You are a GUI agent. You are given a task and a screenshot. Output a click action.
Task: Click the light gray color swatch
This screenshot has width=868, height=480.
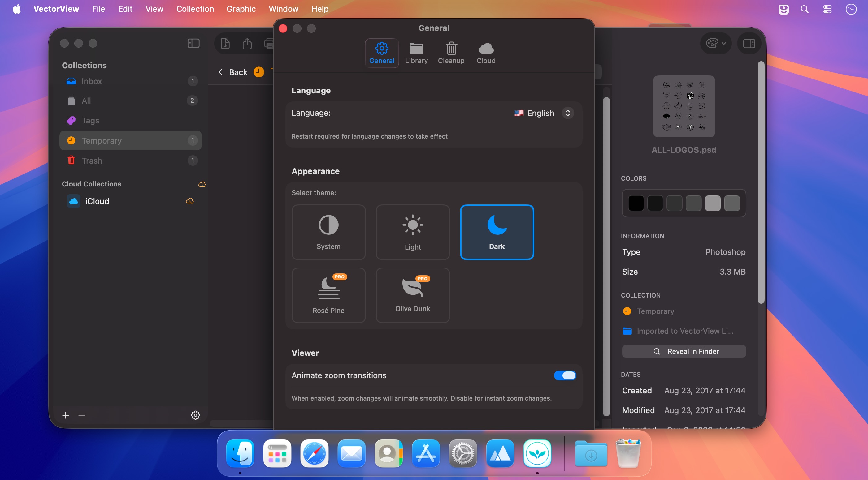coord(713,203)
